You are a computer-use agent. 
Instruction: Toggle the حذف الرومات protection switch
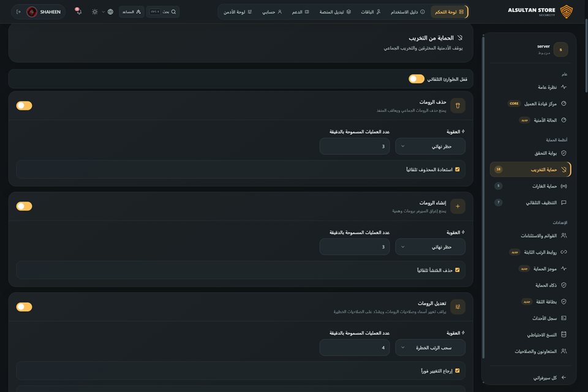[24, 106]
